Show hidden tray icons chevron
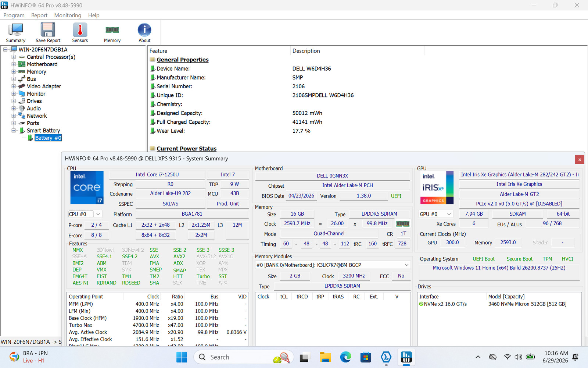 (x=478, y=357)
